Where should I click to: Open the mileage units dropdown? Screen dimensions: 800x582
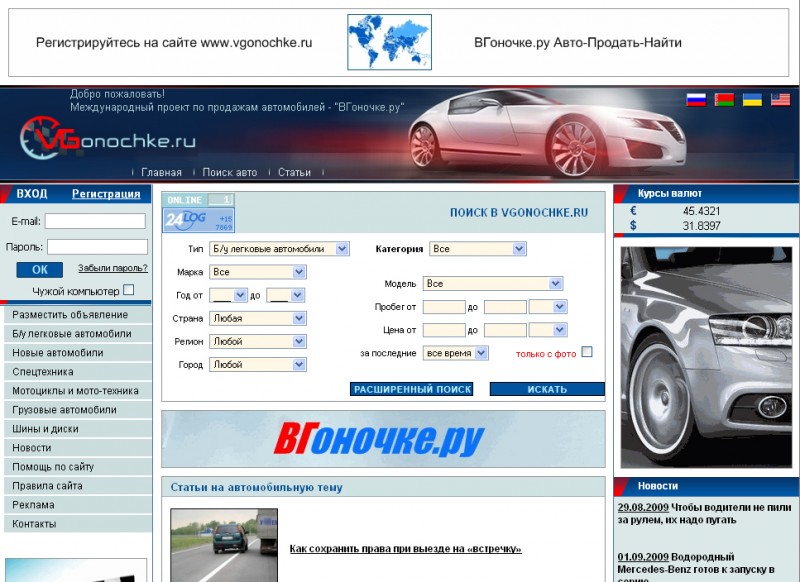(x=548, y=307)
